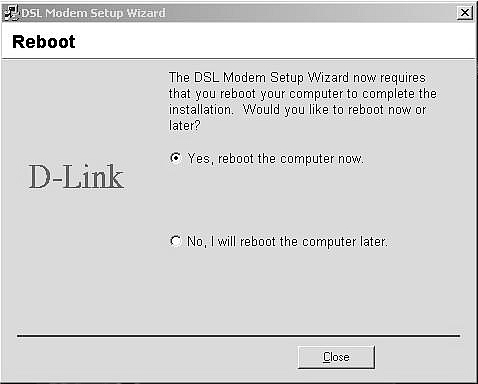Click the white header banner right of 'Reboot'
This screenshot has height=384, width=478.
click(x=275, y=41)
